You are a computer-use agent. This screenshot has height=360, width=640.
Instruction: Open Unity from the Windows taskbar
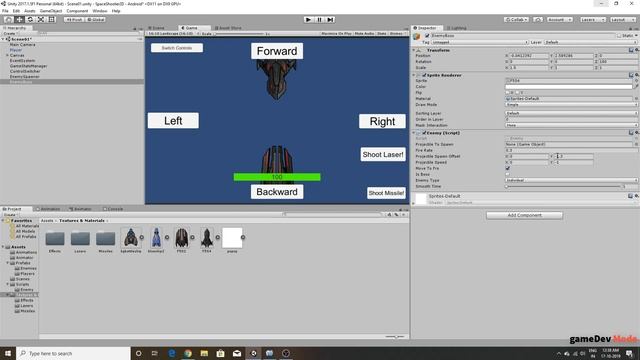[x=253, y=353]
